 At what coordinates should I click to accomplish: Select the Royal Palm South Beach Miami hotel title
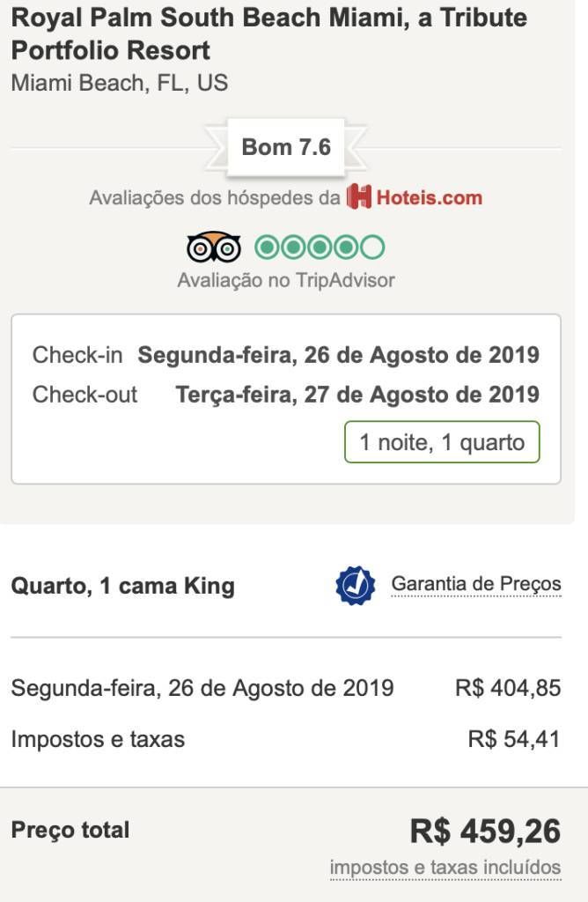tap(269, 34)
